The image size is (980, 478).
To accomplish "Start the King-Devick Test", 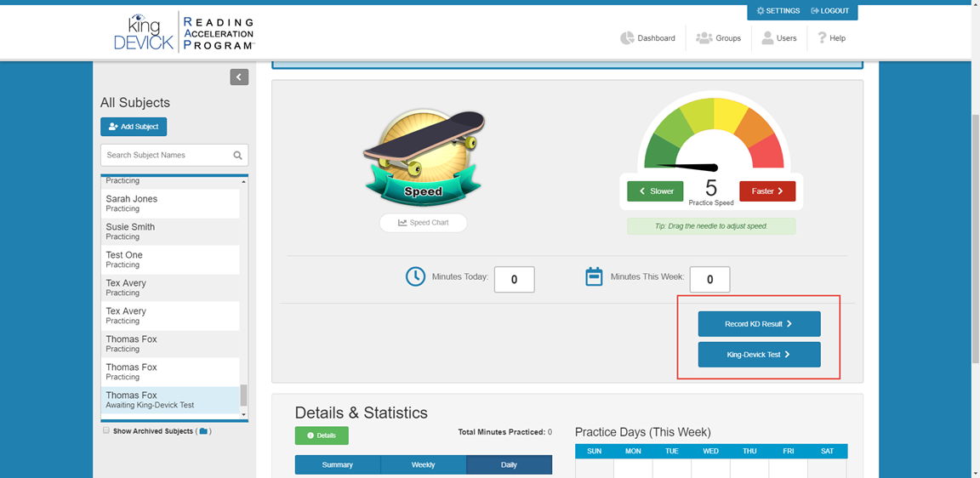I will pos(760,355).
